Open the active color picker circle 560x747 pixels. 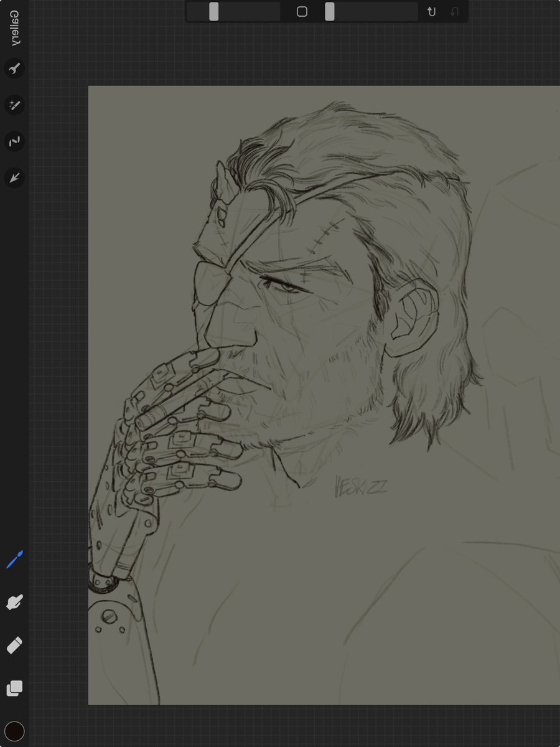point(14,731)
